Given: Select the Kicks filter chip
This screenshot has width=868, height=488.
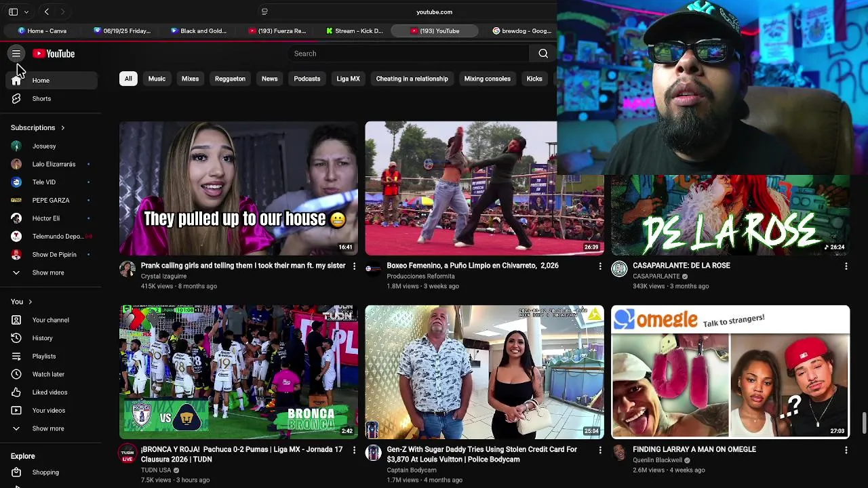Looking at the screenshot, I should 534,79.
